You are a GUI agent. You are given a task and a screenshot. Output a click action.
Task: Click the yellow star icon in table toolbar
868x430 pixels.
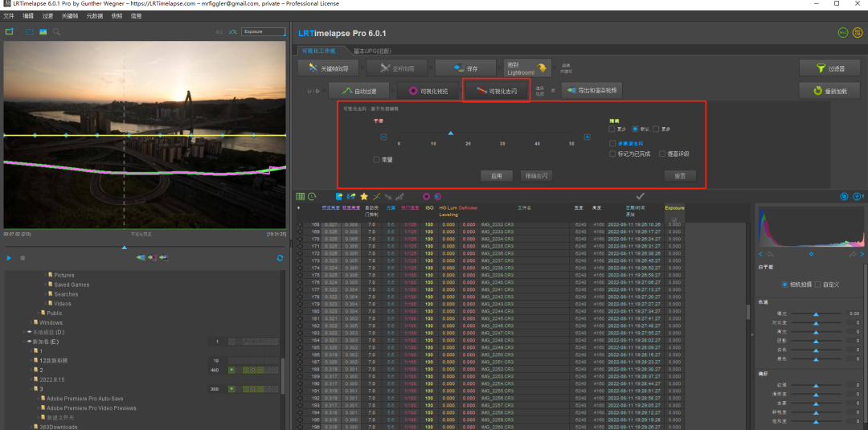364,196
